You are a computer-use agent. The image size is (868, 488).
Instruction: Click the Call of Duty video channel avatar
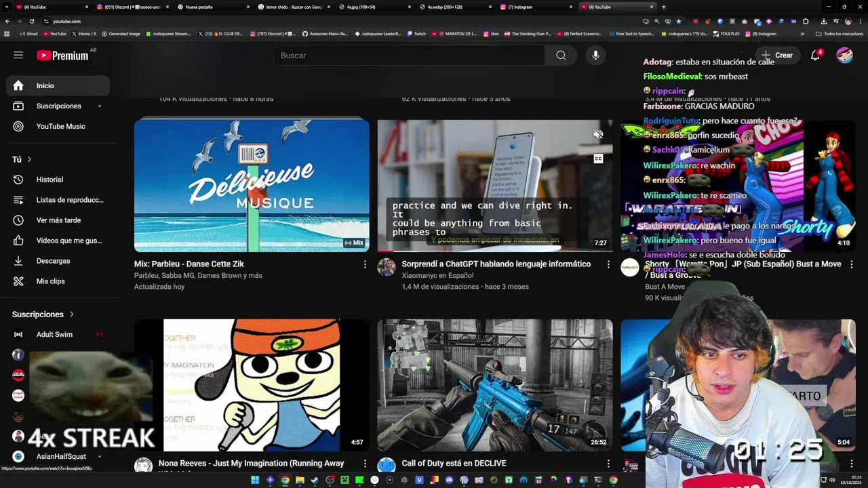pyautogui.click(x=387, y=466)
